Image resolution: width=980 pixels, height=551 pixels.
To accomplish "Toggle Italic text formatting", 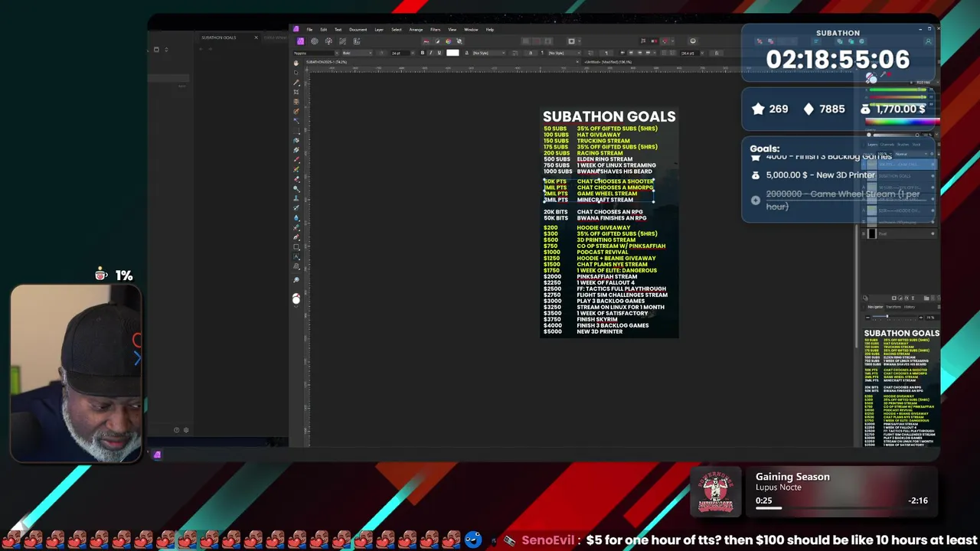I will click(x=430, y=53).
